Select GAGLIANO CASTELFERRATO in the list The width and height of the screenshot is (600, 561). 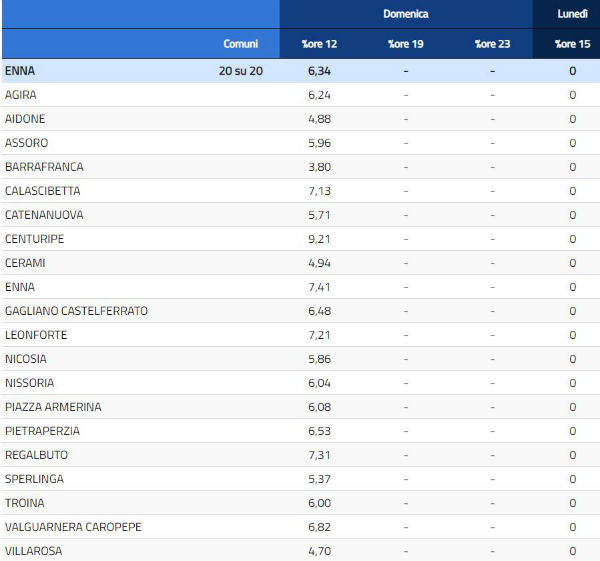click(x=76, y=311)
